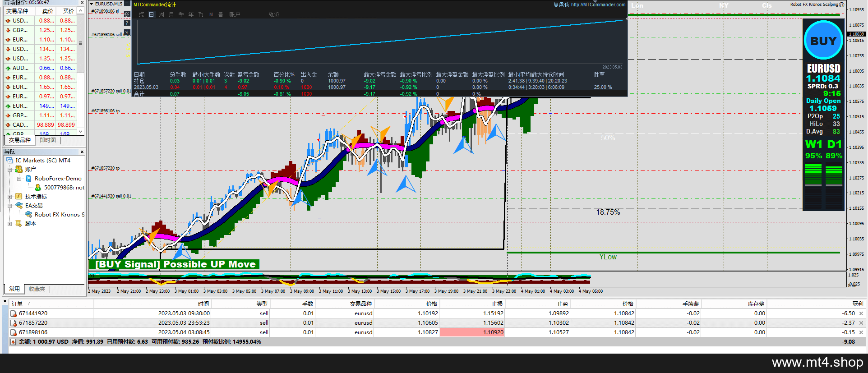The image size is (868, 373).
Task: Select the 币 currency statistics tab
Action: (201, 14)
